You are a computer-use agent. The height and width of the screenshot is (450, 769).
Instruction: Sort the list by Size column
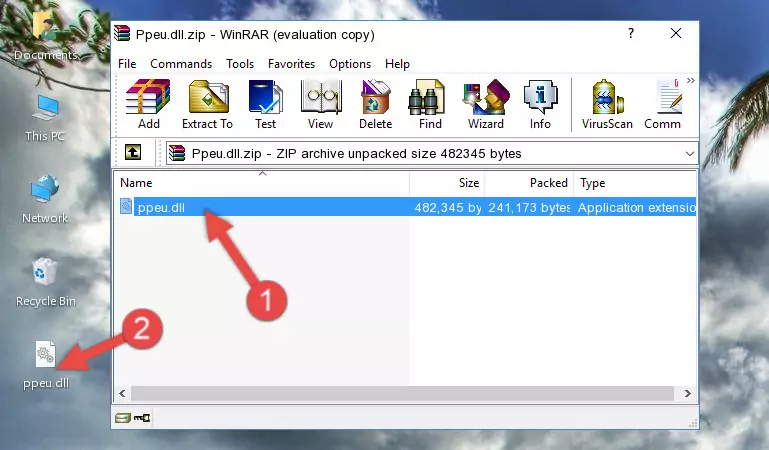coord(447,183)
